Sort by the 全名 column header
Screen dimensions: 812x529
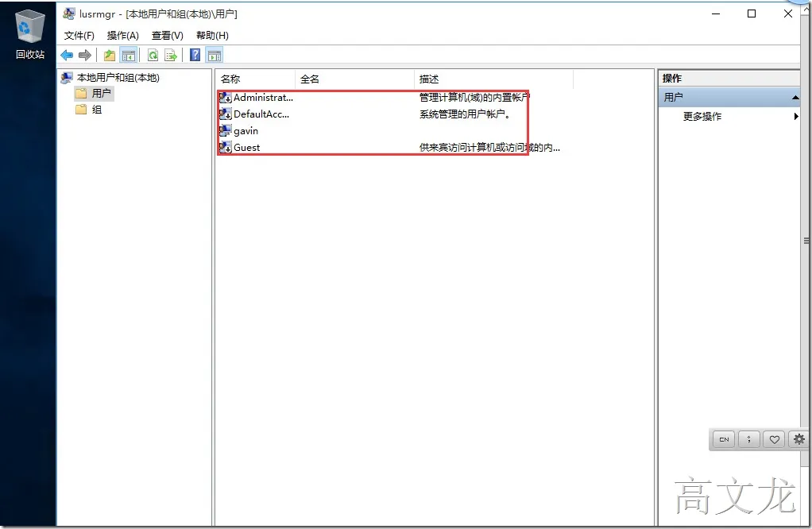coord(354,79)
